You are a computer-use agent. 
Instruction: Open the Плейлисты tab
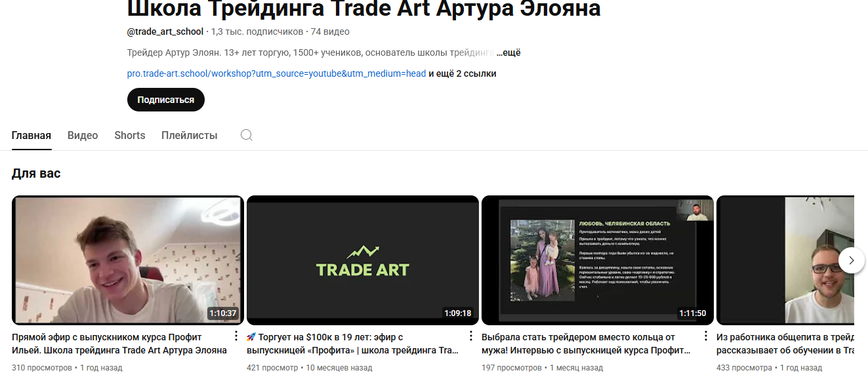click(x=190, y=135)
